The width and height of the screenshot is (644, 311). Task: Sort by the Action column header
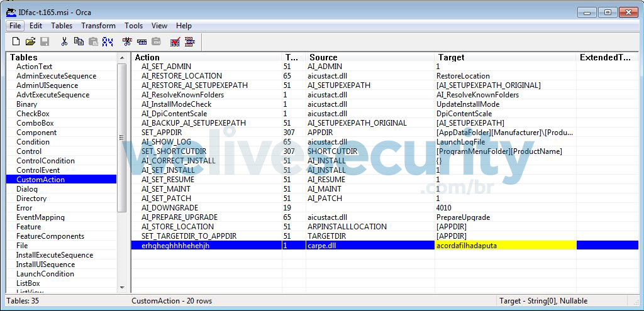point(206,57)
